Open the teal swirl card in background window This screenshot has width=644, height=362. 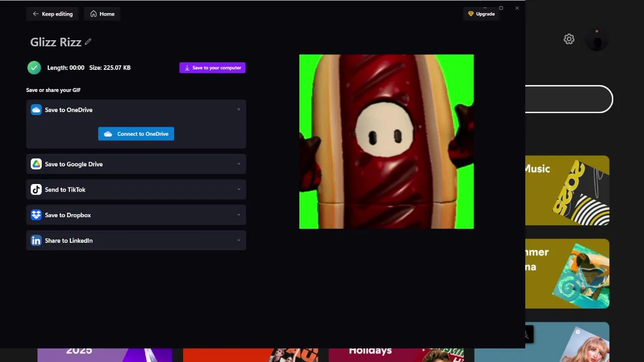(568, 274)
